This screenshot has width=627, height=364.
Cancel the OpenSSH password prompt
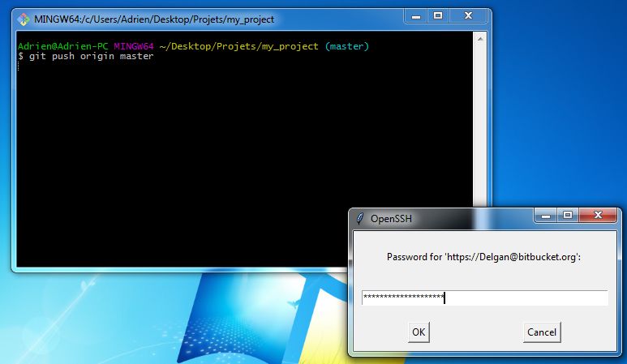[x=542, y=332]
